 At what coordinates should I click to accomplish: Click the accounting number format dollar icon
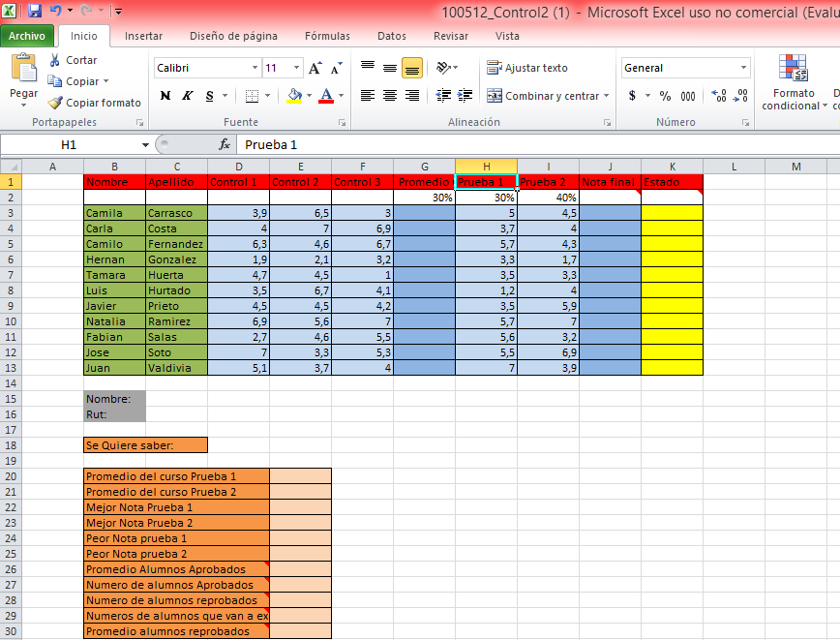[632, 96]
